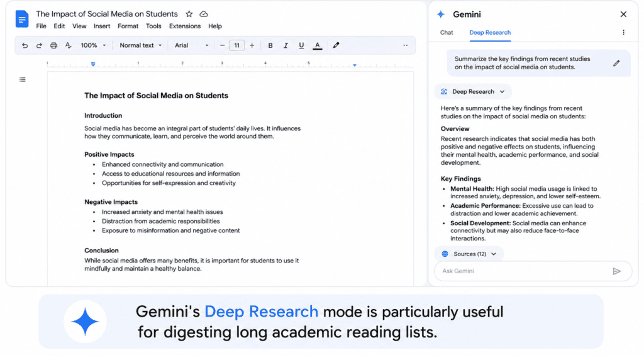Toggle bold formatting
The image size is (644, 355).
(x=270, y=45)
